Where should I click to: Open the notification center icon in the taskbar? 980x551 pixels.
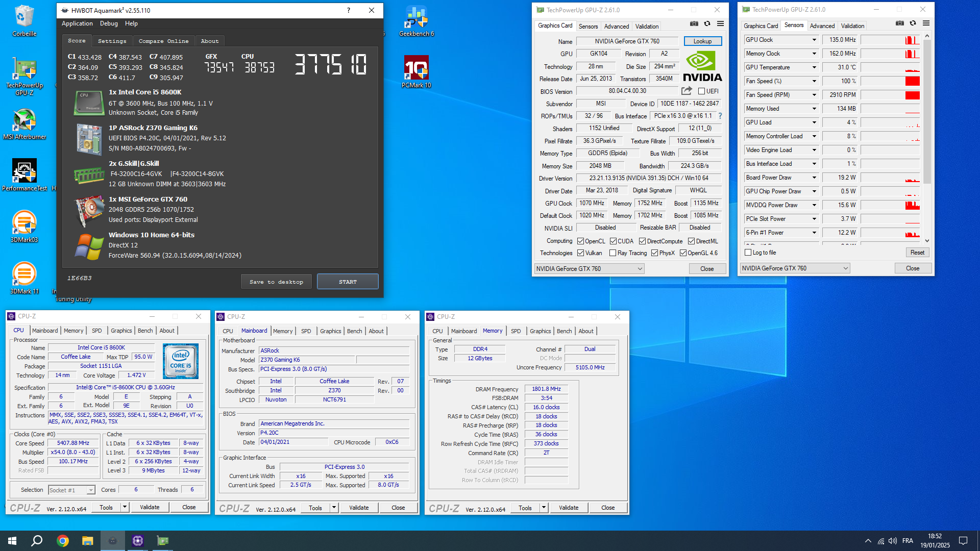point(963,541)
